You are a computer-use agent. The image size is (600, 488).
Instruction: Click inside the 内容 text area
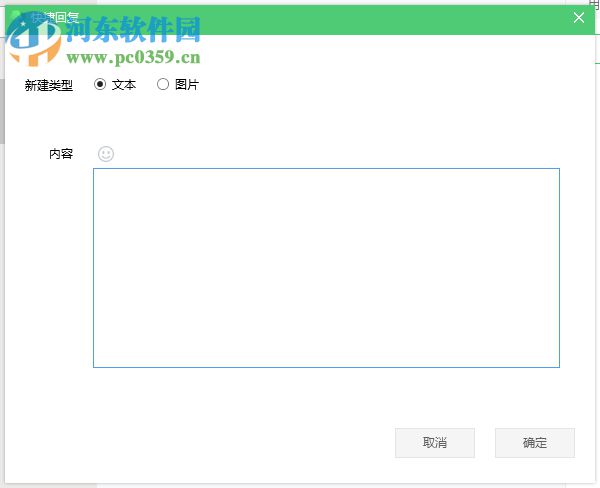326,268
